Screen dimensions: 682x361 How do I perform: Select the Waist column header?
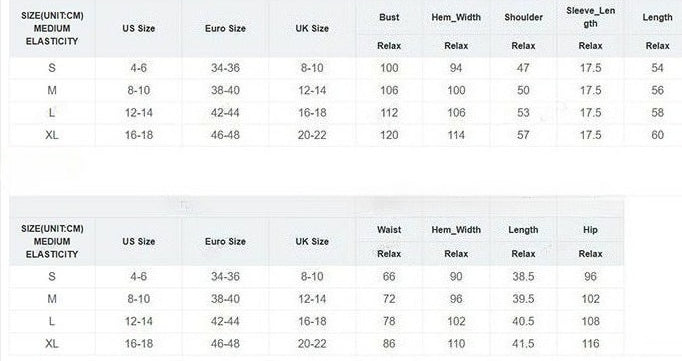(x=389, y=230)
